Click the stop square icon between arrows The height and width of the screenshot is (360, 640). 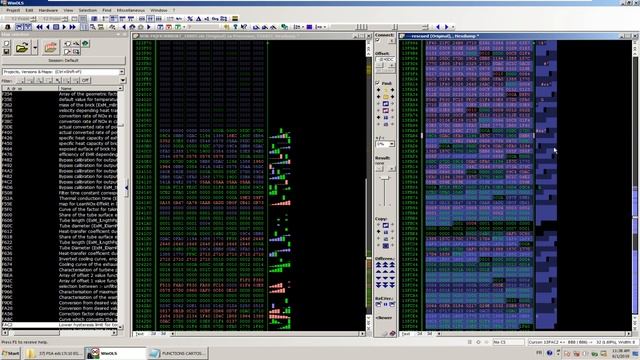pos(56,27)
